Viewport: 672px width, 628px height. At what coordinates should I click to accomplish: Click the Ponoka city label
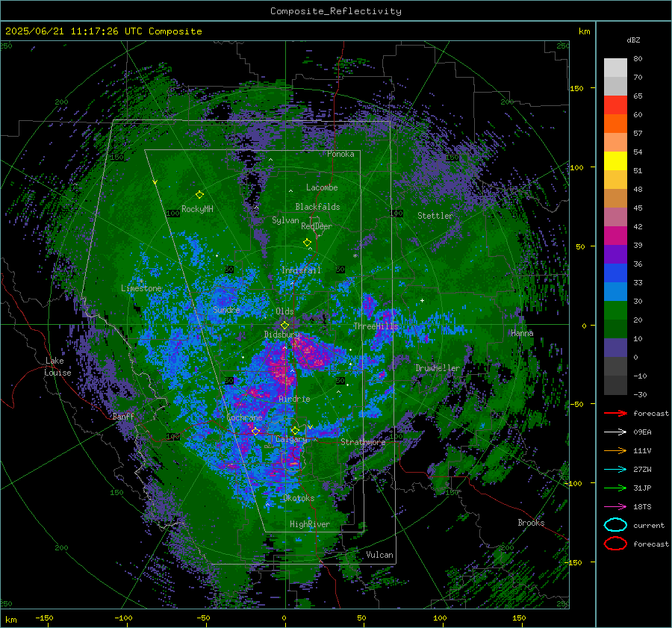[340, 154]
